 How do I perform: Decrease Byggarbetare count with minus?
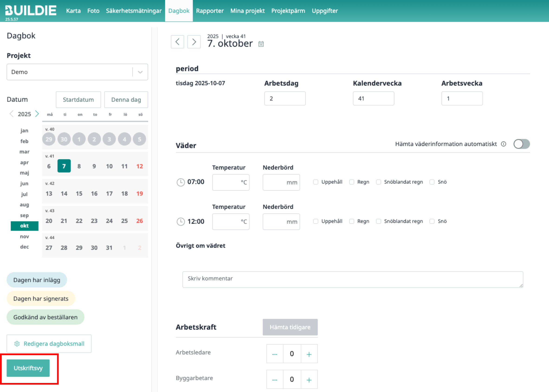point(274,380)
